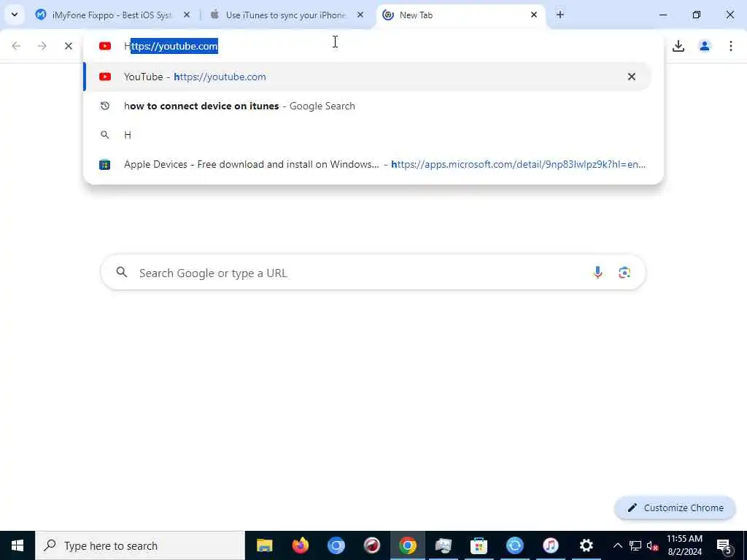The height and width of the screenshot is (560, 747).
Task: Close the New Tab tab
Action: [534, 15]
